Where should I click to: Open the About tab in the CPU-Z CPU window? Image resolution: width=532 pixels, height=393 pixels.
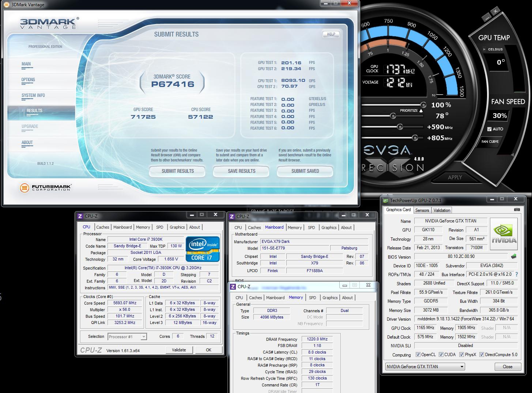pyautogui.click(x=195, y=227)
